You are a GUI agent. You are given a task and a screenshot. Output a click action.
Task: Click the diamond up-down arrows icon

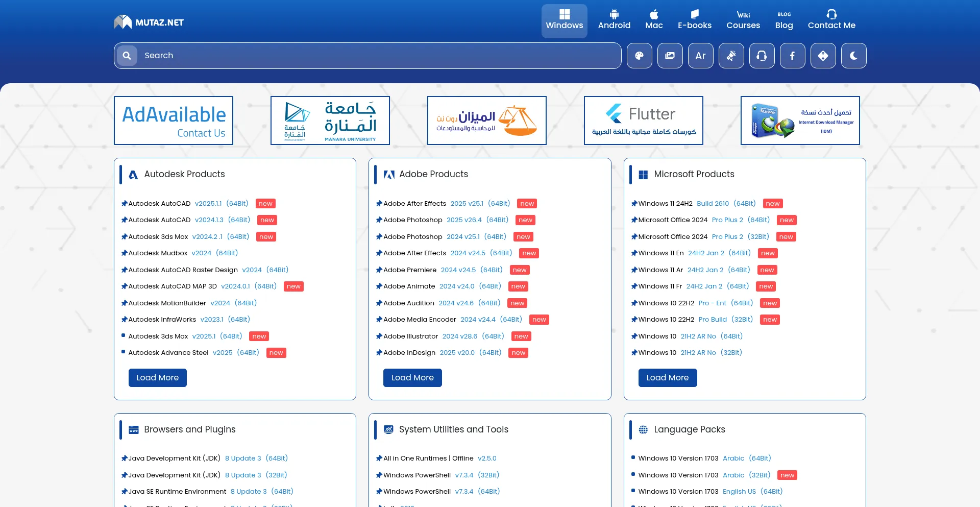point(823,56)
